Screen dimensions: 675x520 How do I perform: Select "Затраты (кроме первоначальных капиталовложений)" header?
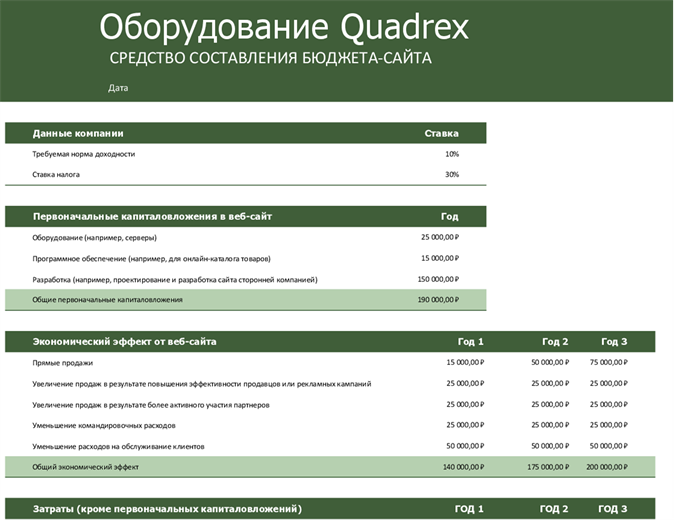[167, 509]
